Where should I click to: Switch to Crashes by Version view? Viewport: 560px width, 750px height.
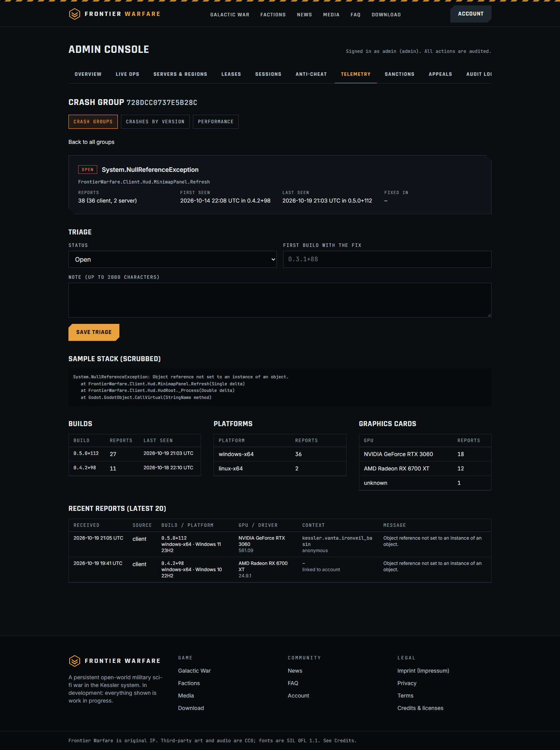(155, 122)
